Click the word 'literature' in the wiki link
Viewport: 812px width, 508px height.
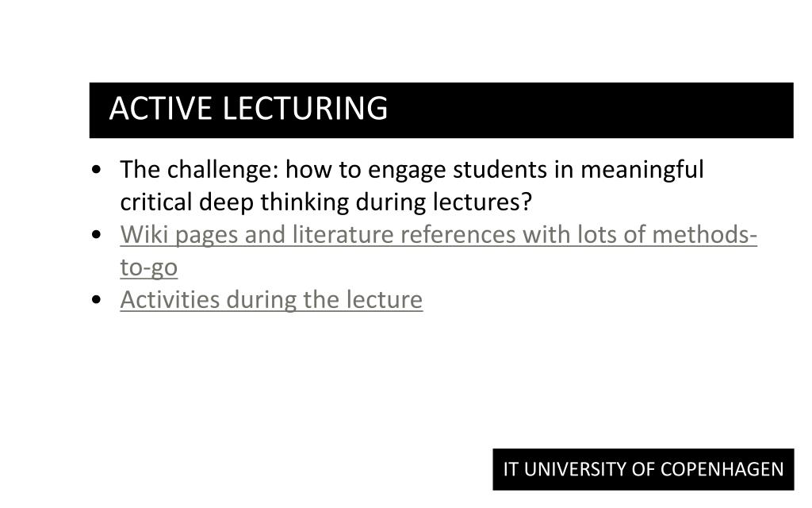pyautogui.click(x=343, y=234)
